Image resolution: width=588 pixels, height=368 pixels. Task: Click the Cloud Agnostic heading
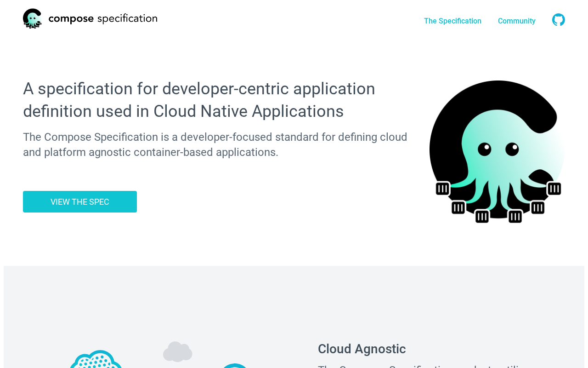pos(362,349)
